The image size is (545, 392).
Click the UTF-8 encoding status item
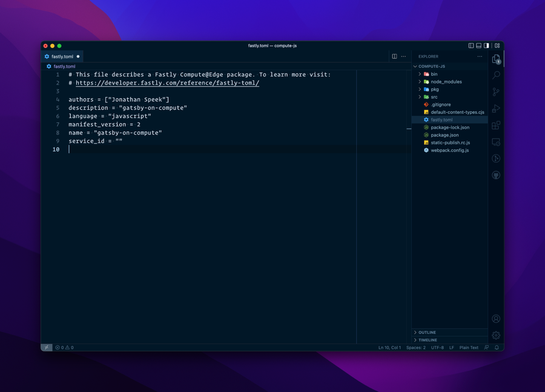(437, 348)
